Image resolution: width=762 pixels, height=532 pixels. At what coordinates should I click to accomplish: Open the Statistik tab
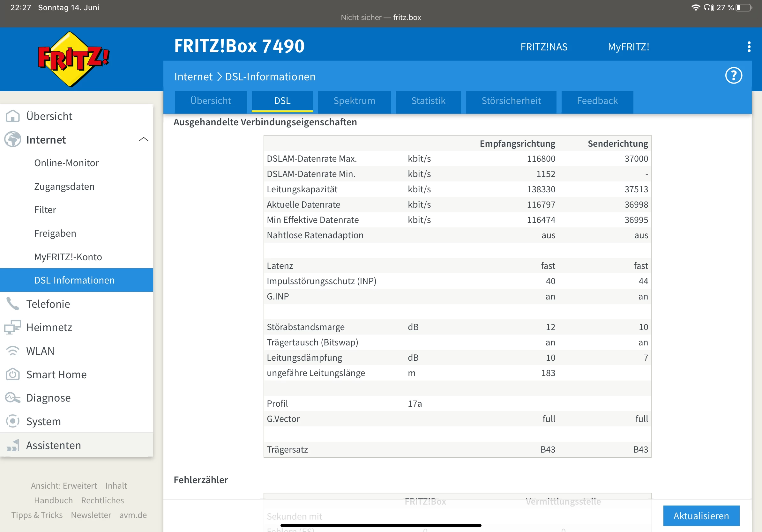(428, 101)
